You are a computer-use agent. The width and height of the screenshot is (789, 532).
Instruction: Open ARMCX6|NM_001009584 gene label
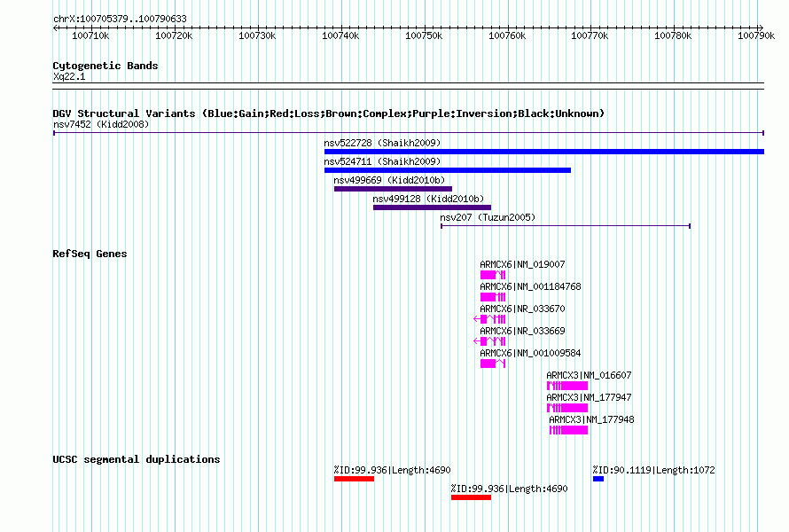tap(530, 353)
